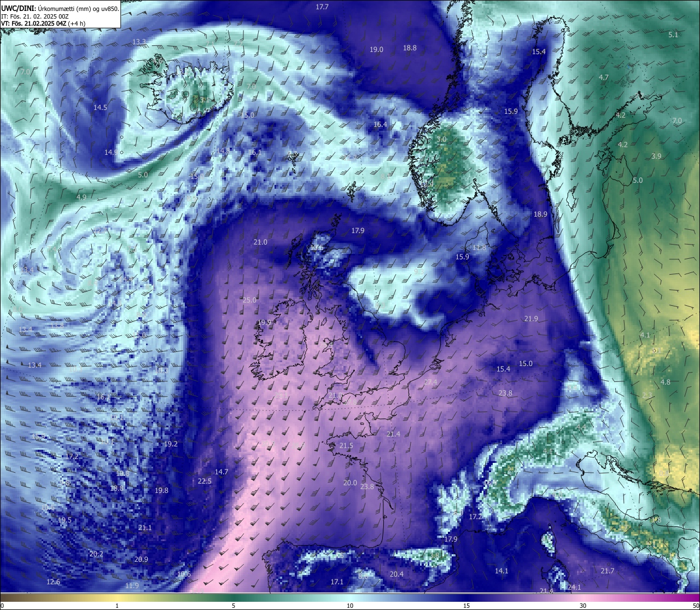Viewport: 700px width, 610px height.
Task: Click the 14.7 value label
Action: tap(221, 472)
